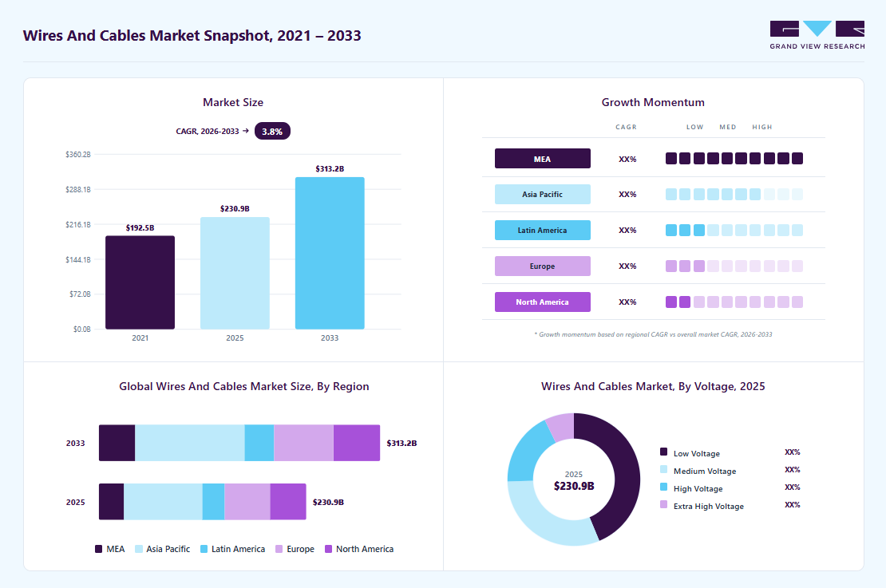Click the Latin America legend swatch under the regional chart
This screenshot has height=588, width=886.
point(204,549)
